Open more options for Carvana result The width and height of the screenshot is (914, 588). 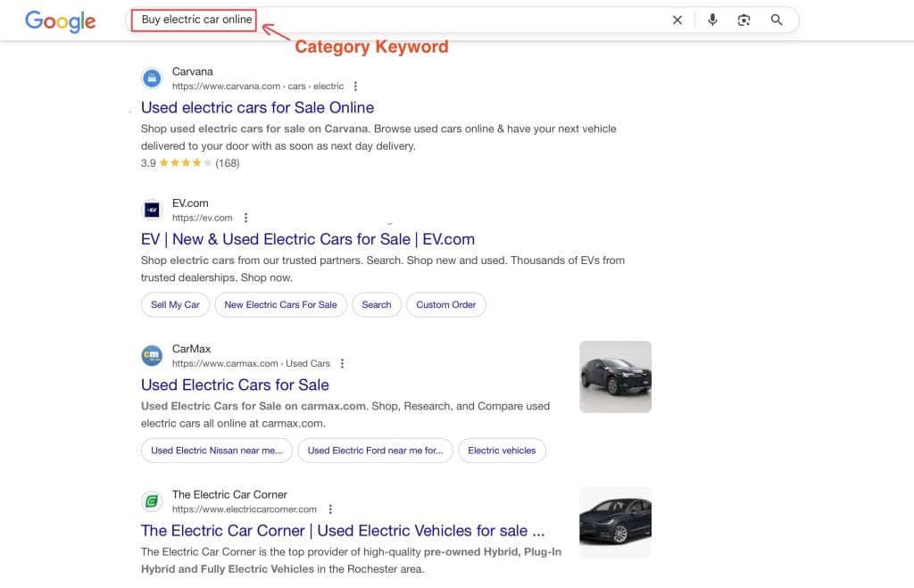[355, 87]
